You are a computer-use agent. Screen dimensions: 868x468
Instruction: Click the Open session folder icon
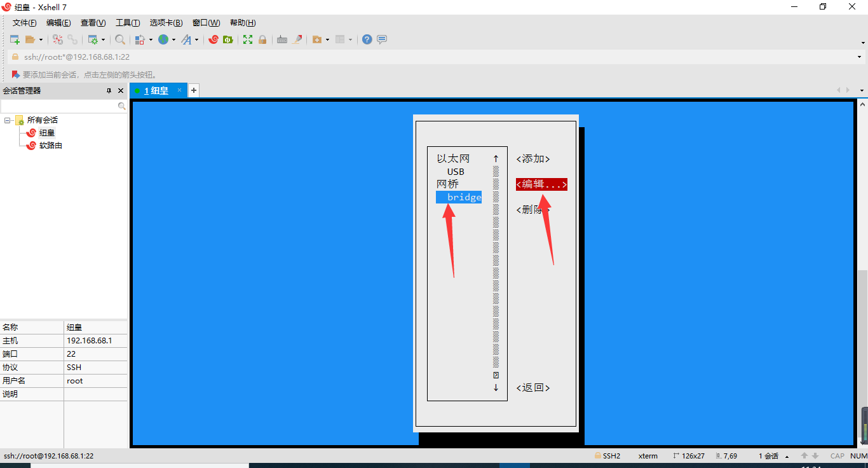30,39
